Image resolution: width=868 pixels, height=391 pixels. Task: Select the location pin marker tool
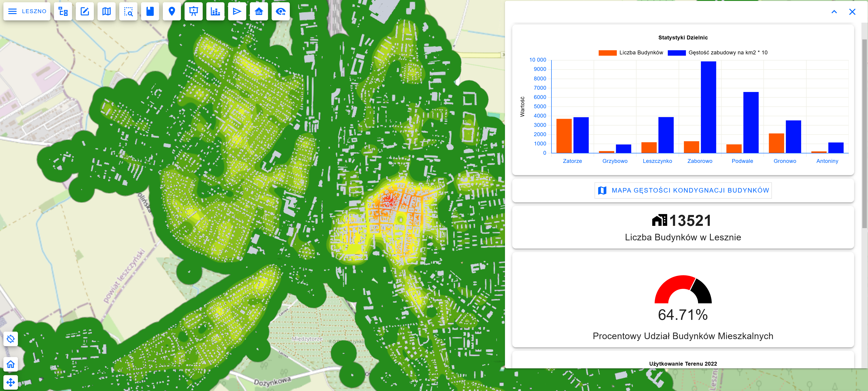172,12
